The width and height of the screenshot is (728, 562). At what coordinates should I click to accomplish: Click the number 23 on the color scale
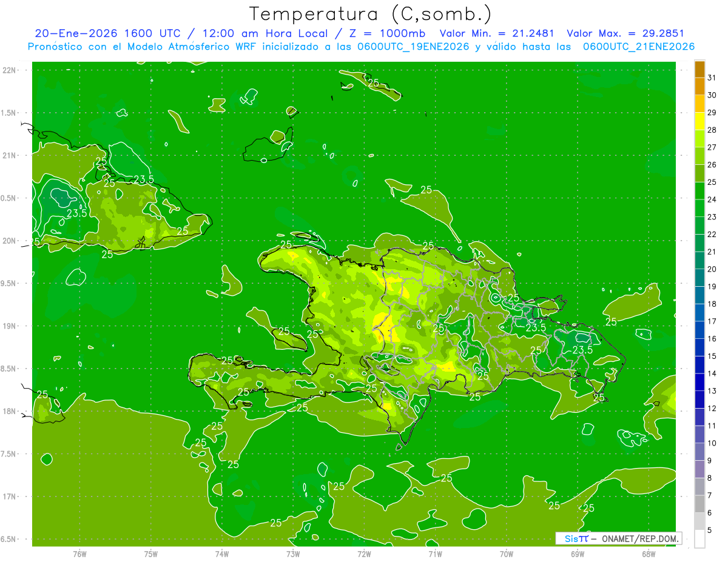coord(712,216)
